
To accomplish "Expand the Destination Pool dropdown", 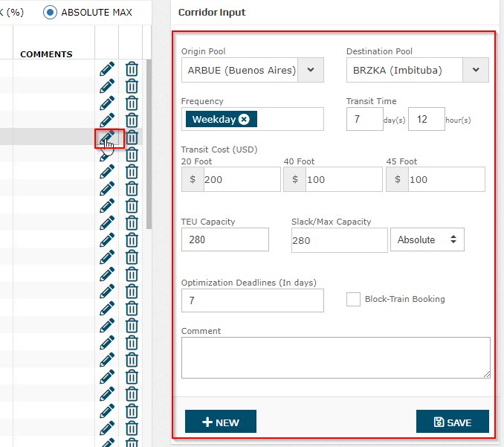I will 475,71.
